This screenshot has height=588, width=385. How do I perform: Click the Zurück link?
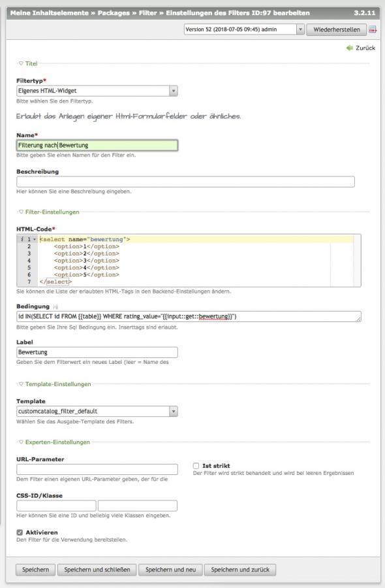click(365, 48)
